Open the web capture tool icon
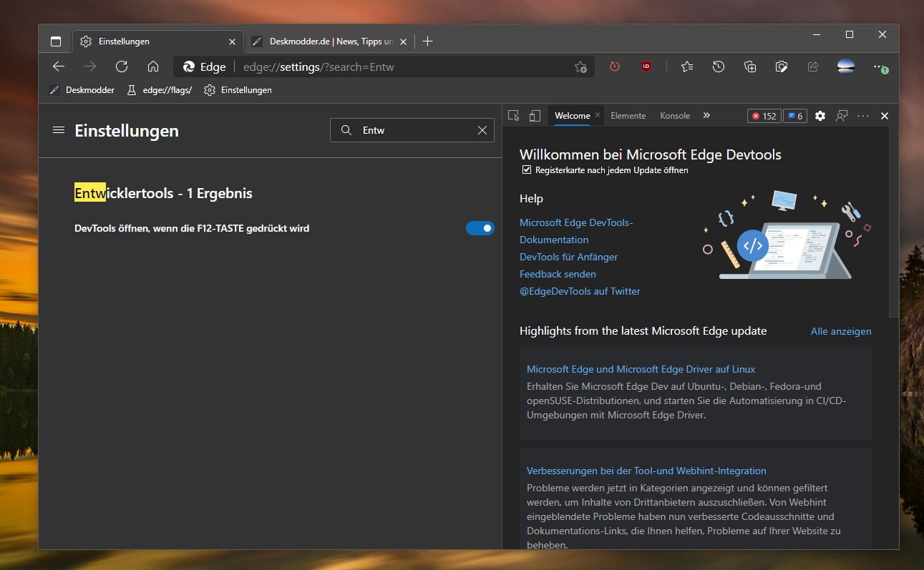924x570 pixels. (x=782, y=67)
